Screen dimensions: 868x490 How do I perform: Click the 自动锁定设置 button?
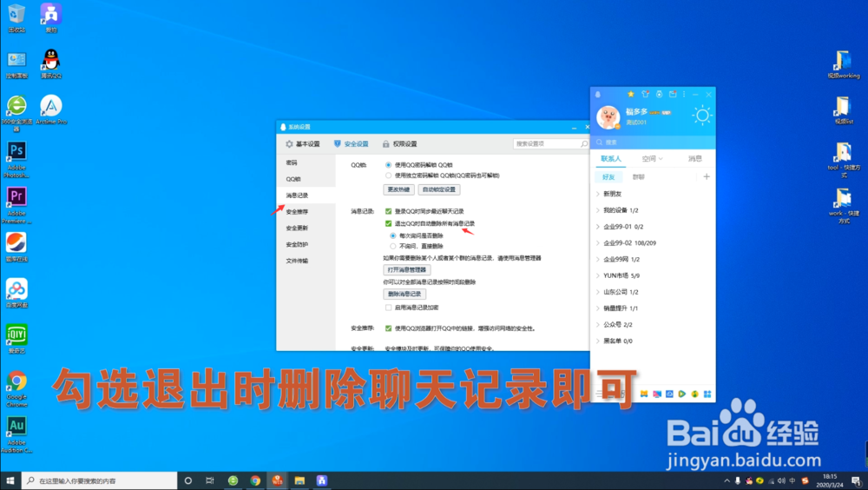coord(439,189)
